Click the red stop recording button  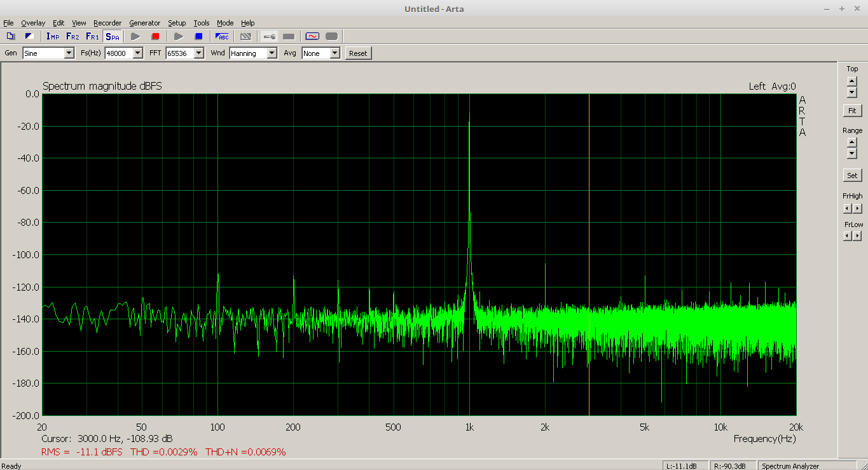coord(155,36)
